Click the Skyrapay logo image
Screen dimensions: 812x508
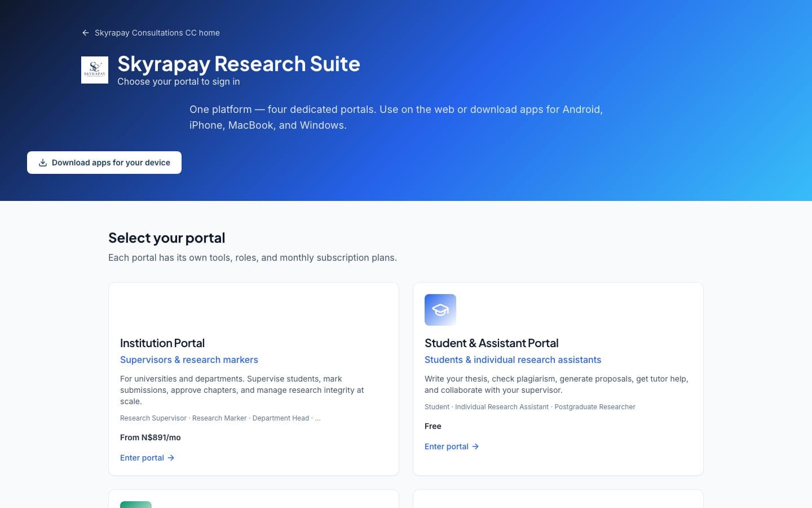pyautogui.click(x=95, y=70)
